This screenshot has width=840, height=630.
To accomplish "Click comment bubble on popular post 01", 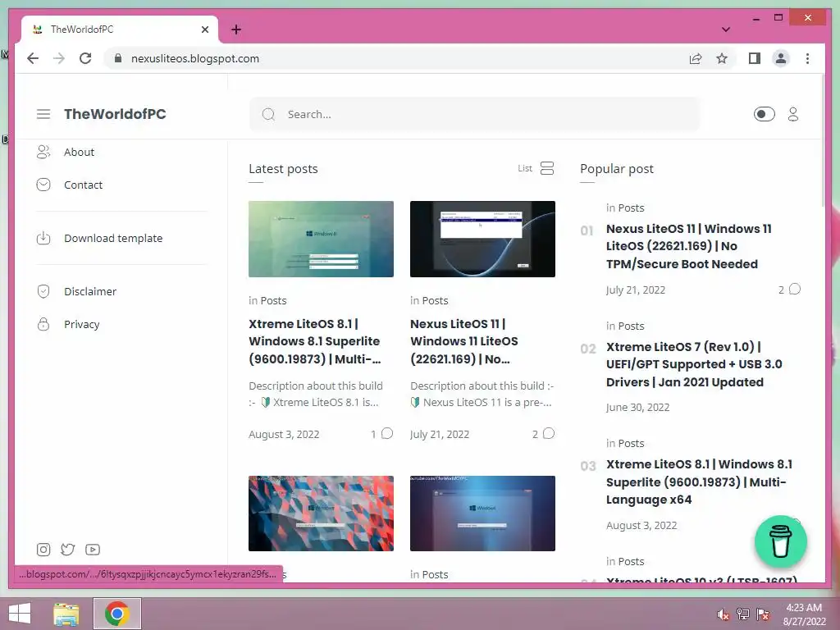I will click(x=795, y=290).
